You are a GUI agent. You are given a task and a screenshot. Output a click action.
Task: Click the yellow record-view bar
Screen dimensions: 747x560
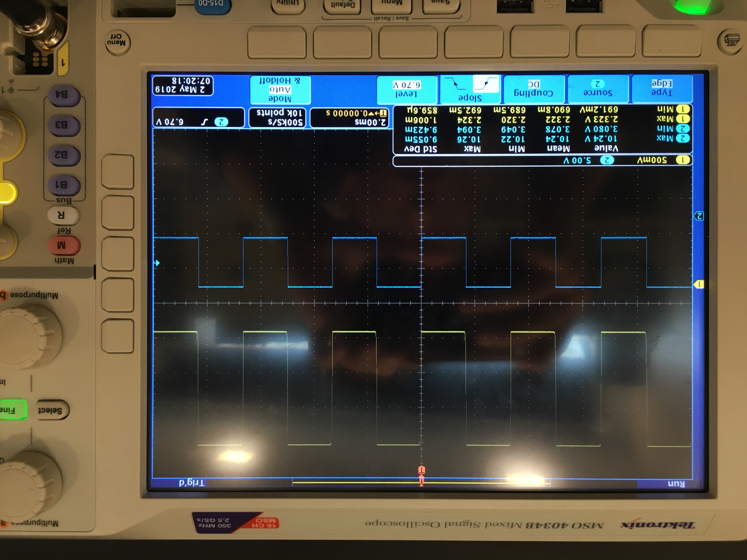pyautogui.click(x=421, y=483)
